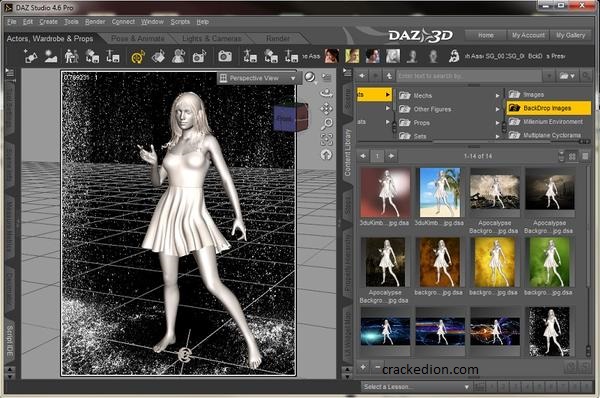Switch to Lights & Cameras tab

coord(212,38)
